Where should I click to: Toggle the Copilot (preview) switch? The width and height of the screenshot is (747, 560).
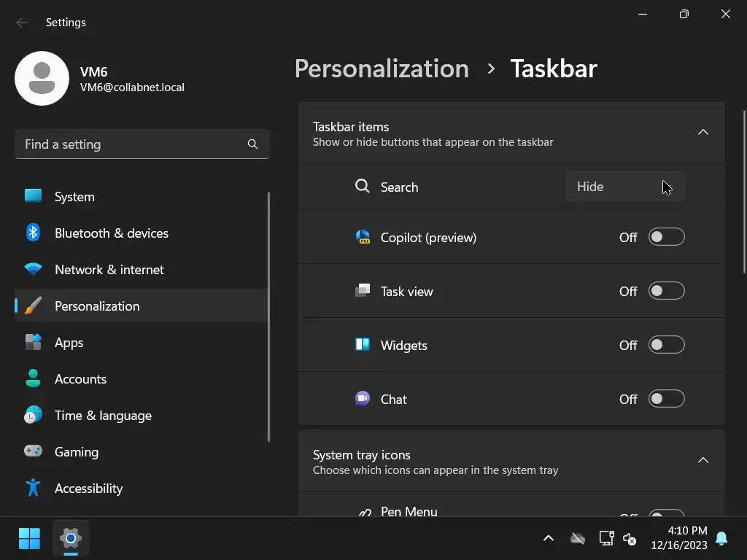click(x=666, y=237)
